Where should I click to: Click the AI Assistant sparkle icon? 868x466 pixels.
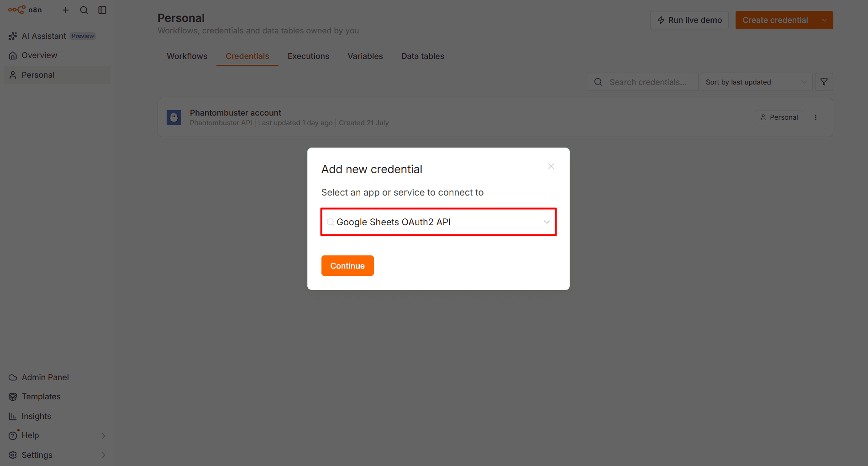point(13,36)
